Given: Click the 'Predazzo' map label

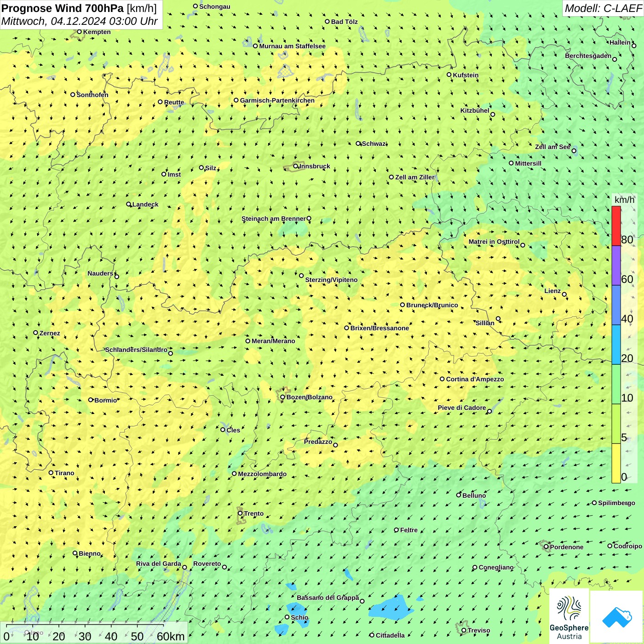Looking at the screenshot, I should [318, 442].
